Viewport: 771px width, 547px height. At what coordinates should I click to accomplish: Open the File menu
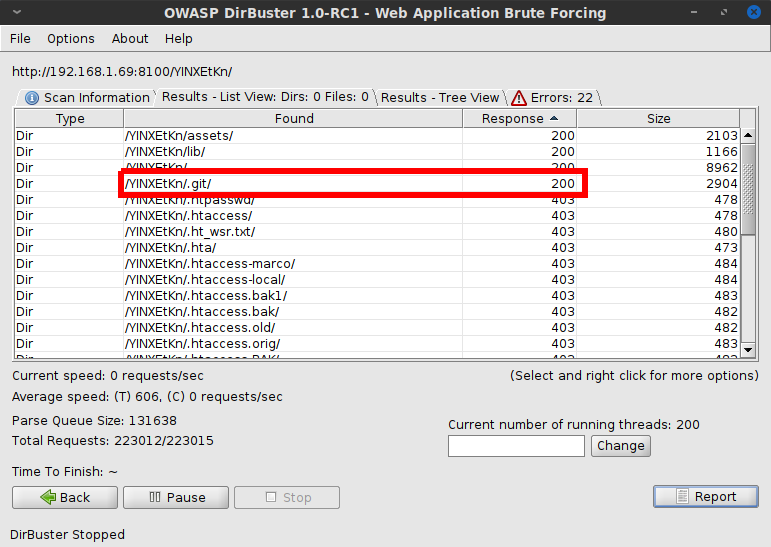point(20,38)
